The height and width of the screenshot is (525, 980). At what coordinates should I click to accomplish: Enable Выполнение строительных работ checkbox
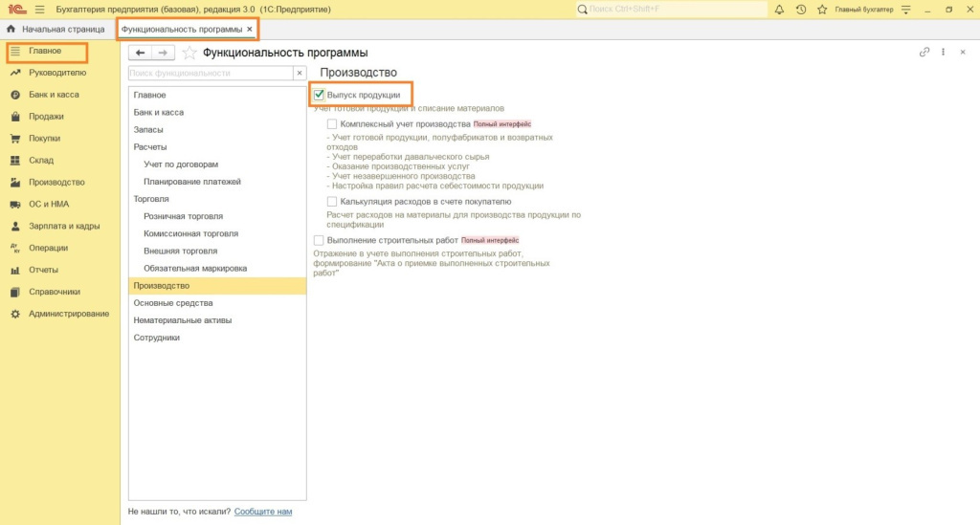tap(320, 240)
